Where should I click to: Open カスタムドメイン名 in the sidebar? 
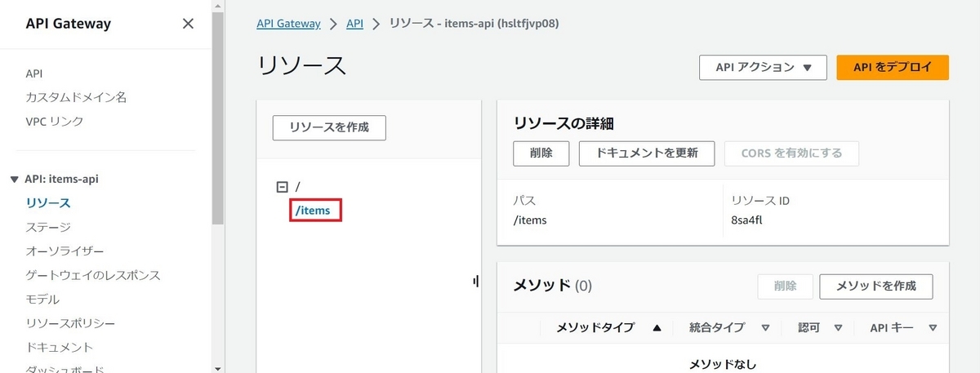[76, 97]
